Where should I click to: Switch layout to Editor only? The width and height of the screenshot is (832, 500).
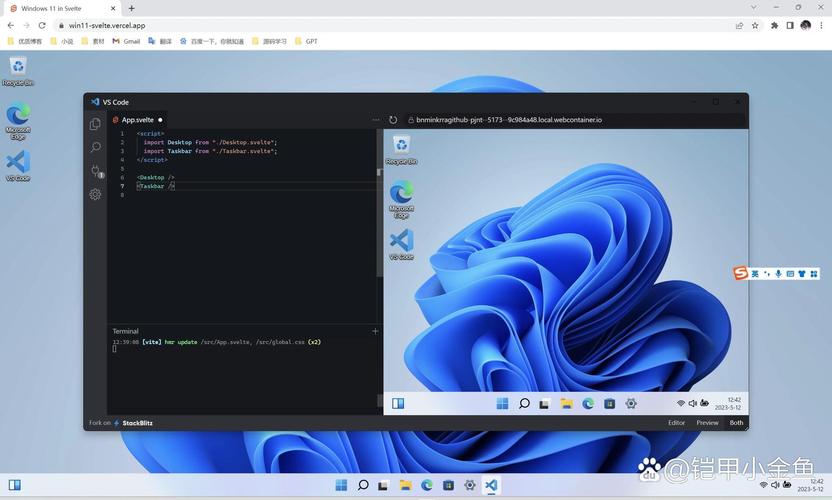[x=676, y=423]
